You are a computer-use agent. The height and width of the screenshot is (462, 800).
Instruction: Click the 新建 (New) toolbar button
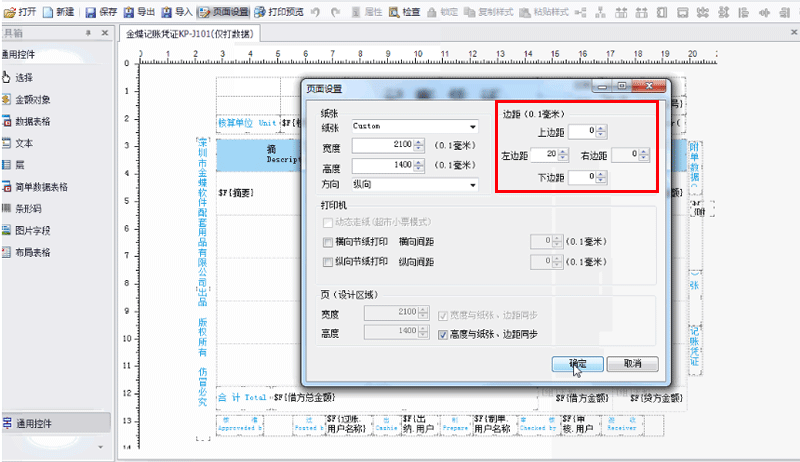59,12
